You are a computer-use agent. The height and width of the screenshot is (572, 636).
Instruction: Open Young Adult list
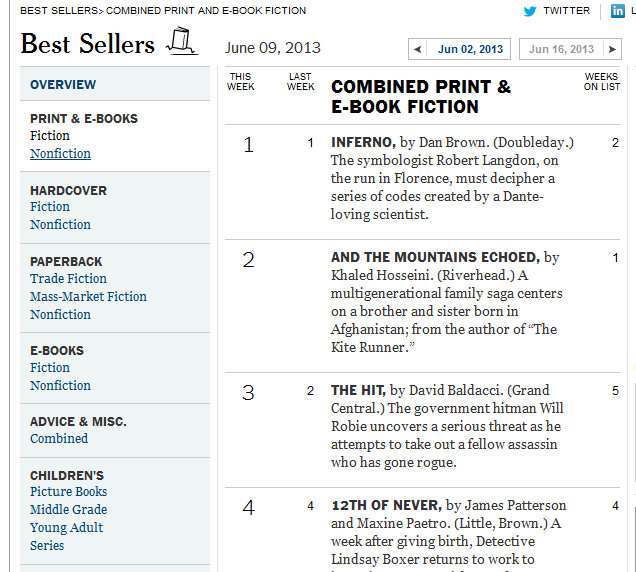[66, 528]
